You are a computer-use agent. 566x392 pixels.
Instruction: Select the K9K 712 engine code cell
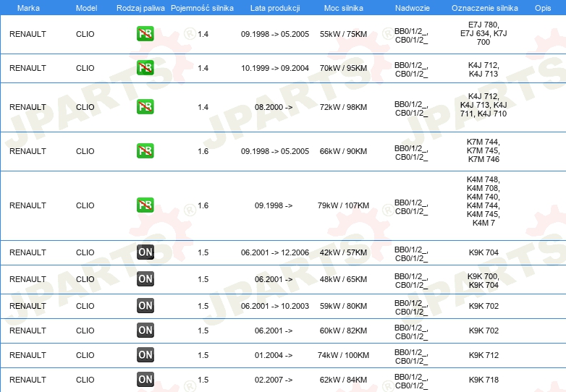coord(483,355)
